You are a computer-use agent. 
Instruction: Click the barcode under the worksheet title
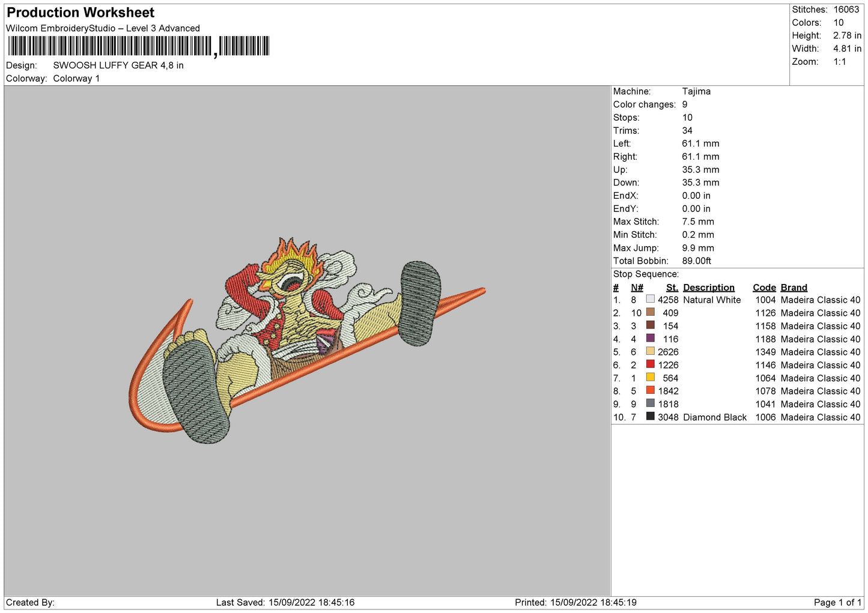coord(138,46)
